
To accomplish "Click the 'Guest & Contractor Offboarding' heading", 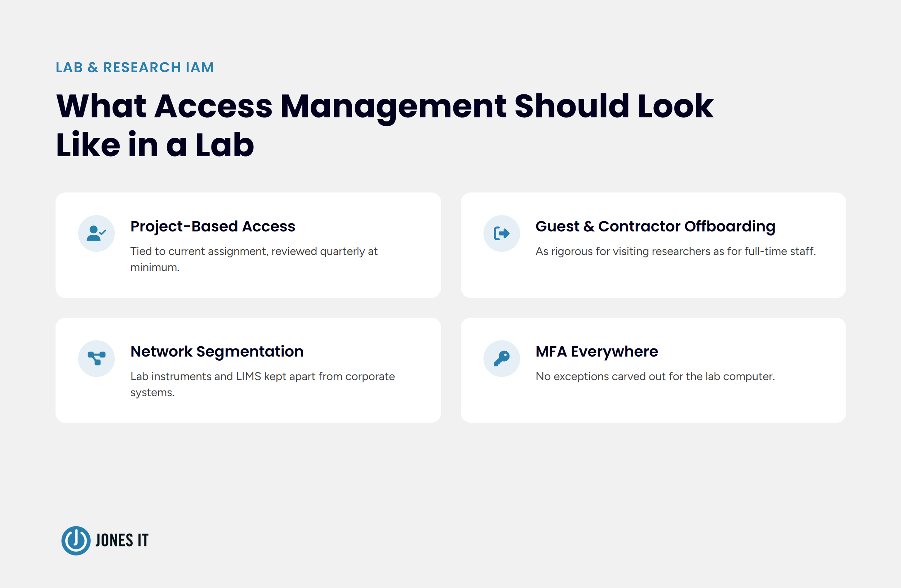I will [x=655, y=226].
